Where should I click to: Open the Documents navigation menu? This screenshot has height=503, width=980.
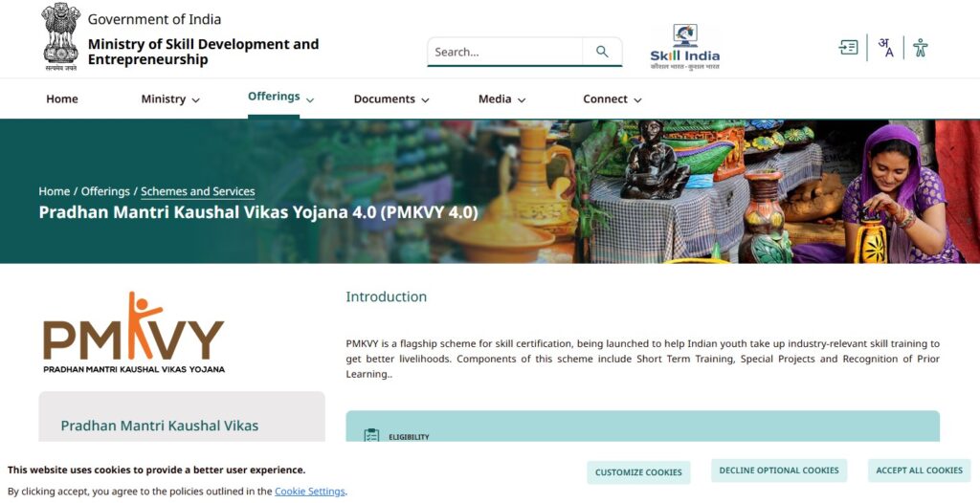pos(385,98)
